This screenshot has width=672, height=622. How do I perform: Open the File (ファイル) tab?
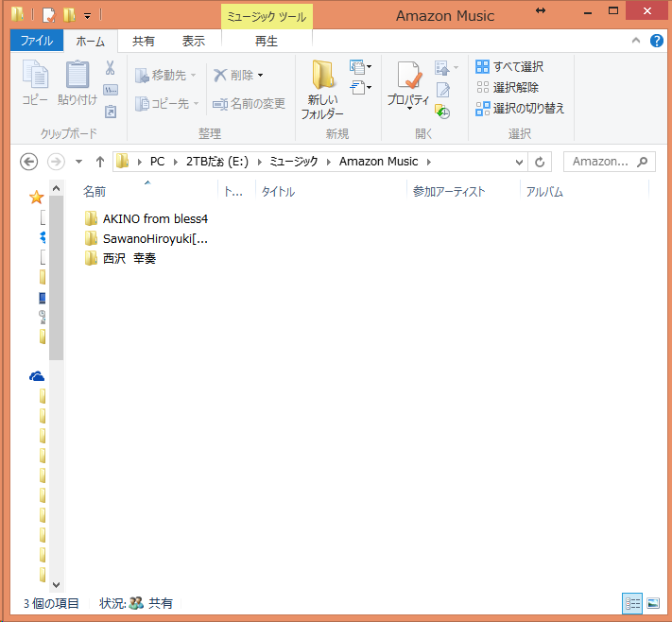37,41
